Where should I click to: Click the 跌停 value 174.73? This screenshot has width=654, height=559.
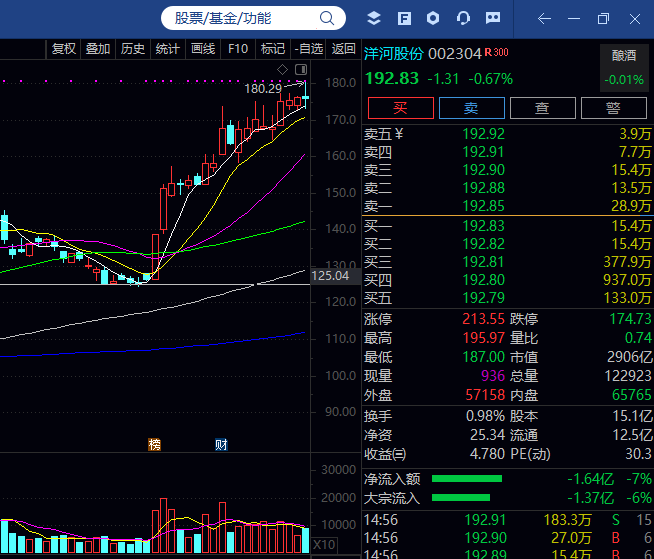click(x=630, y=319)
